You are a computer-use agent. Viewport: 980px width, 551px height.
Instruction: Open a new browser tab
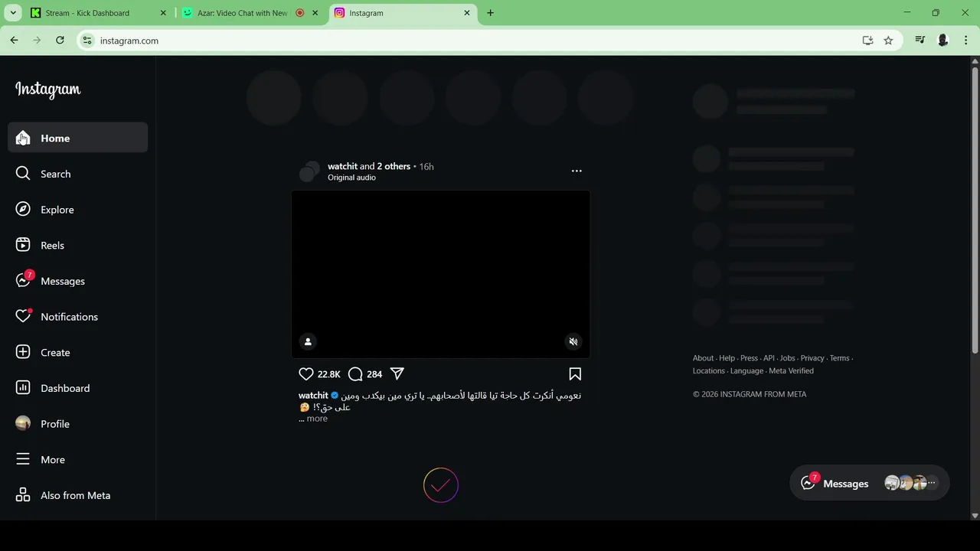click(490, 13)
